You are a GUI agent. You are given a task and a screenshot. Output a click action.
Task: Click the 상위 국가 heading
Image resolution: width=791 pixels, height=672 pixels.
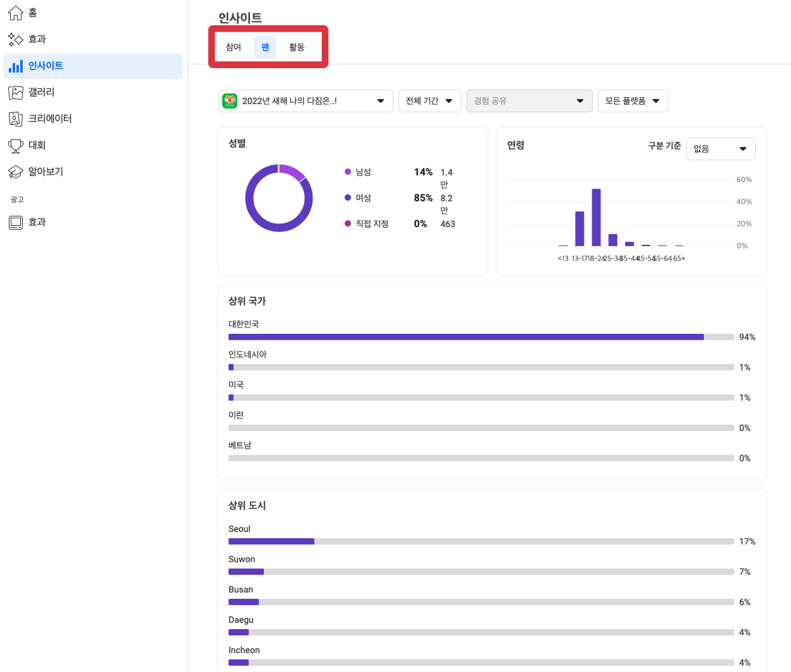coord(247,301)
